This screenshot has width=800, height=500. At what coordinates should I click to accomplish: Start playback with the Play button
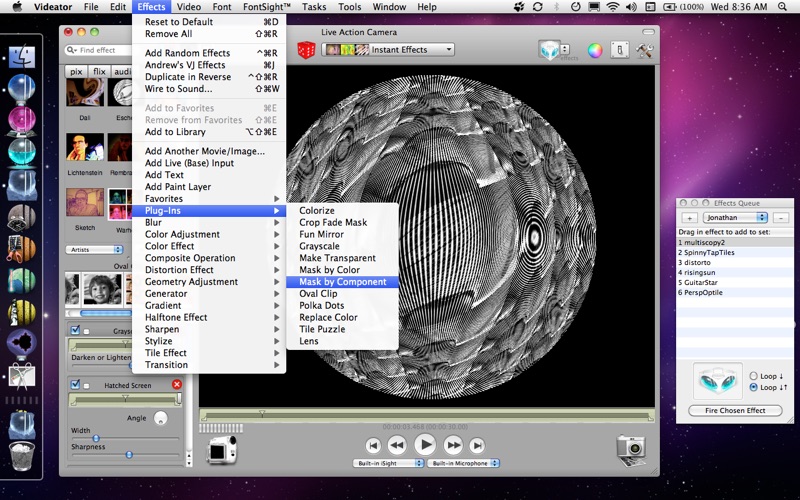425,445
